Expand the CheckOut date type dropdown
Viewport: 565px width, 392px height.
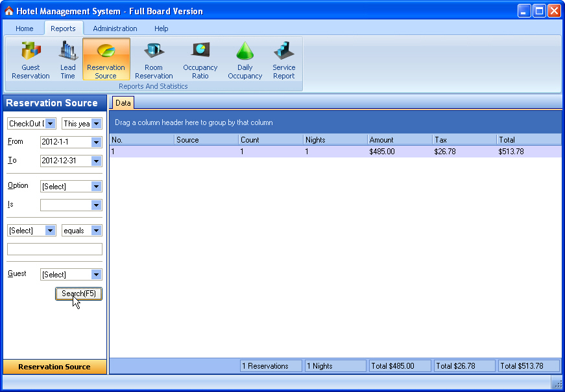point(51,124)
